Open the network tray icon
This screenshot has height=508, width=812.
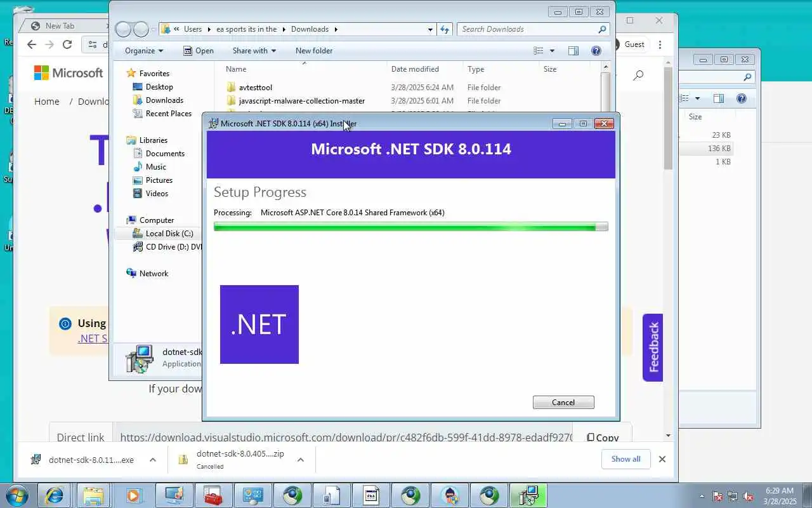point(733,496)
